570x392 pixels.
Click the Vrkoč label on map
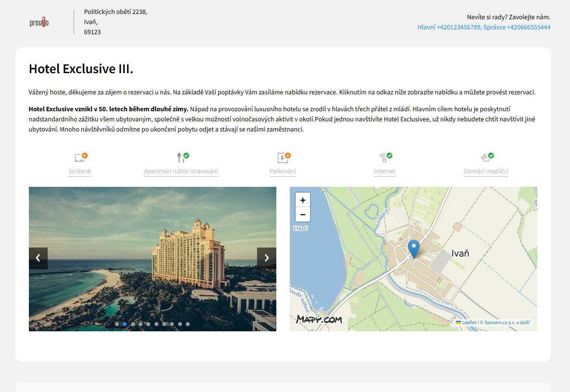click(300, 228)
